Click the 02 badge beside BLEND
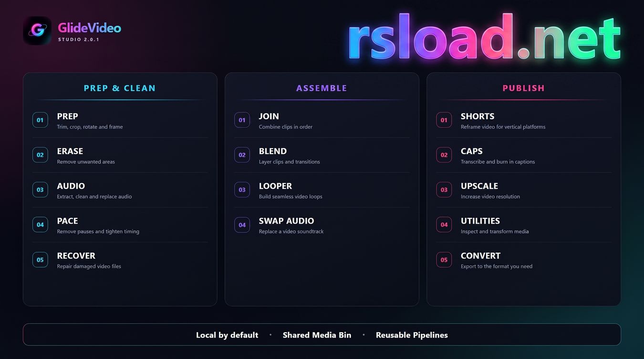644x359 pixels. tap(242, 155)
